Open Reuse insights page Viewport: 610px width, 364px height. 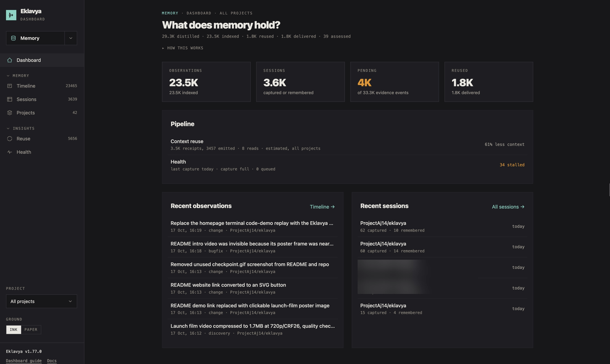[42, 139]
